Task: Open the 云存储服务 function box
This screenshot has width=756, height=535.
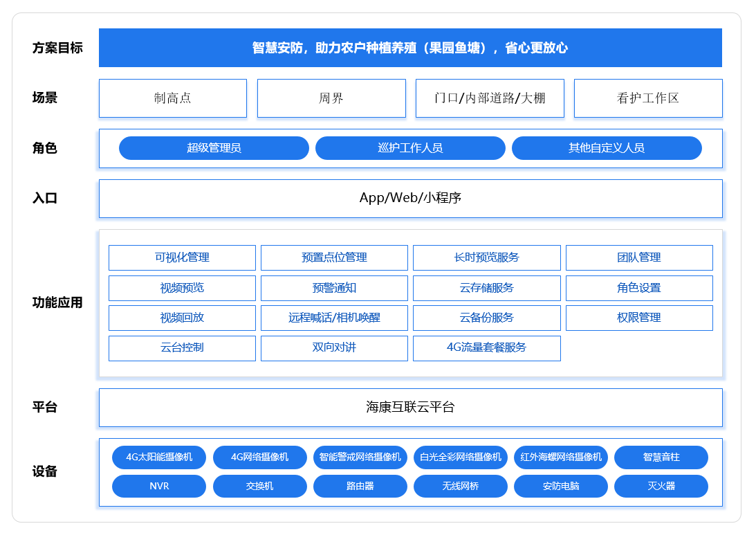Action: [x=486, y=288]
